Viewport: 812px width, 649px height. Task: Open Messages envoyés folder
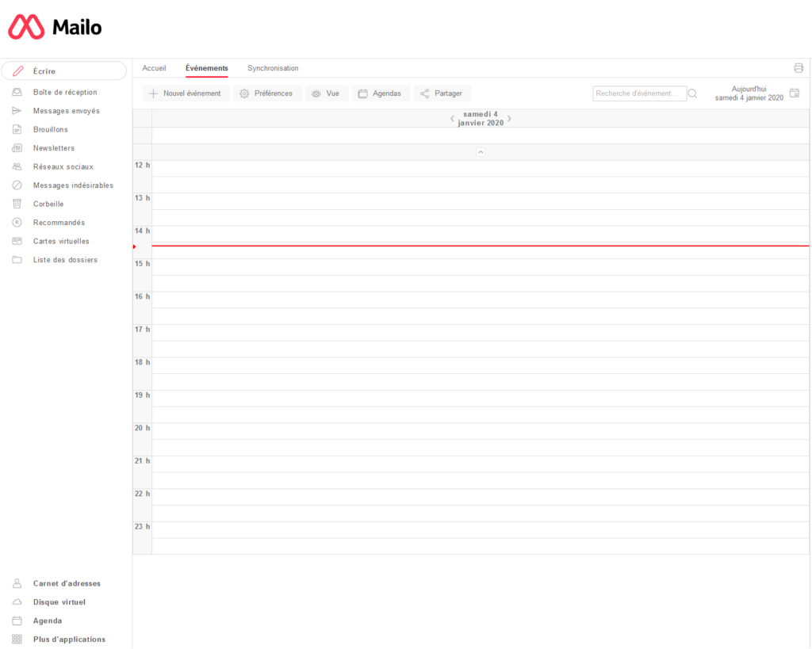coord(67,111)
